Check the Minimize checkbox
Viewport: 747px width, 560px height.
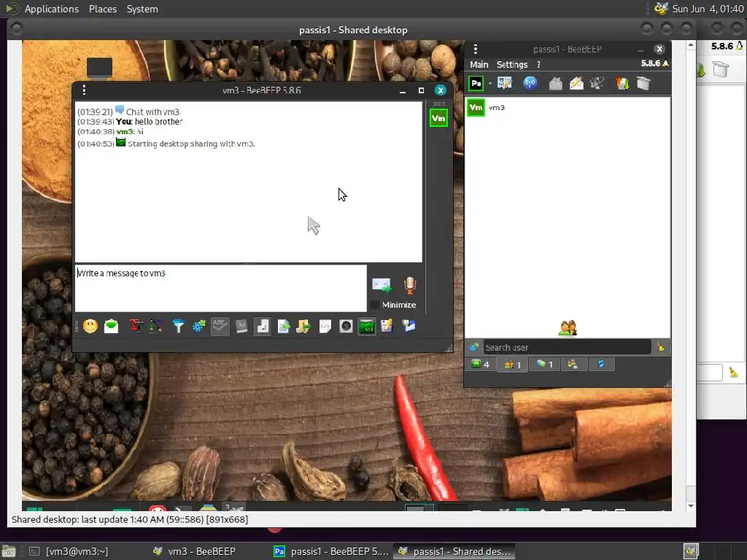coord(375,305)
